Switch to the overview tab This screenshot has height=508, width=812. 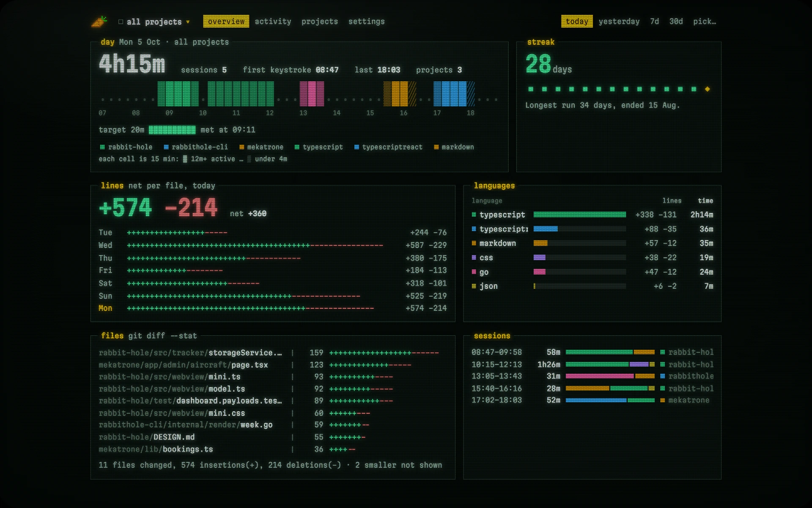(226, 21)
